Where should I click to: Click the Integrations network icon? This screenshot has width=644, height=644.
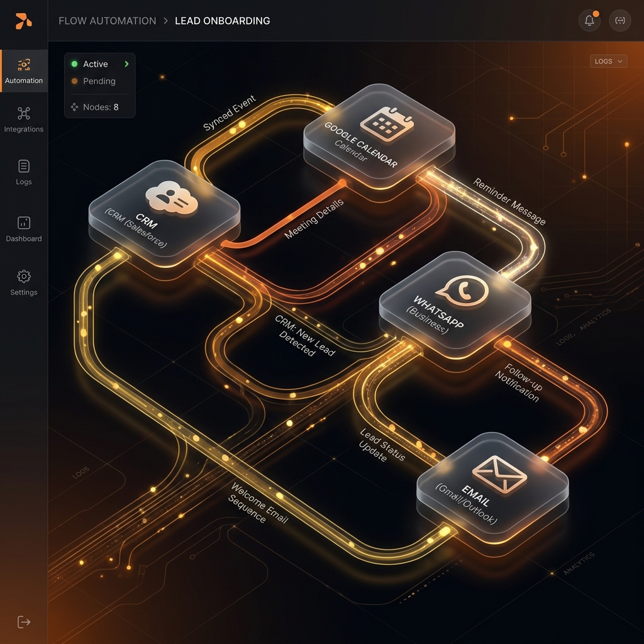pos(24,113)
